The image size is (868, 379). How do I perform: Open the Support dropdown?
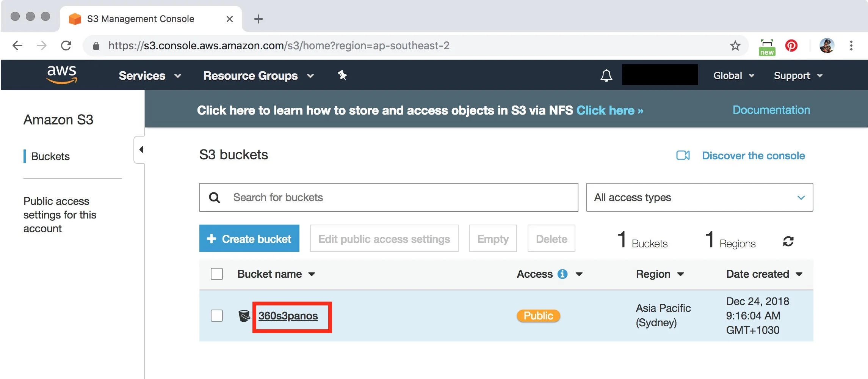(x=798, y=75)
